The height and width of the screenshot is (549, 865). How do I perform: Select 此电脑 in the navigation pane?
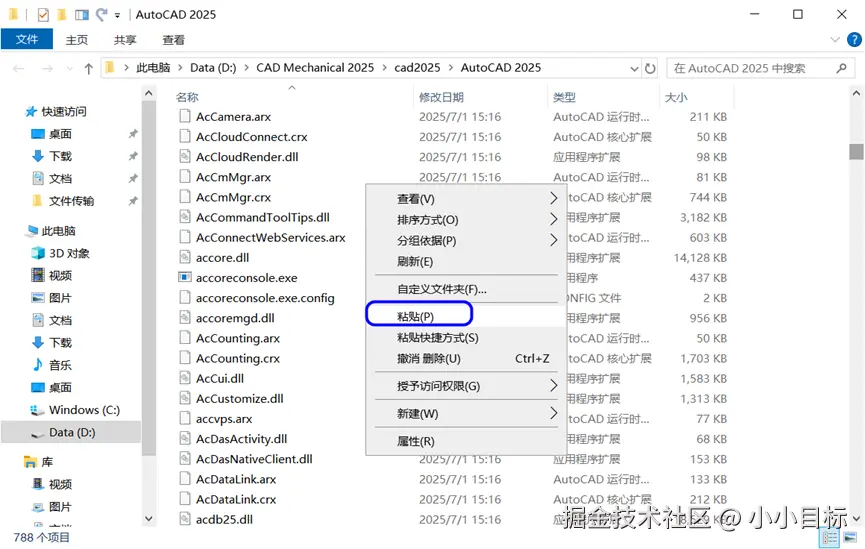point(58,231)
